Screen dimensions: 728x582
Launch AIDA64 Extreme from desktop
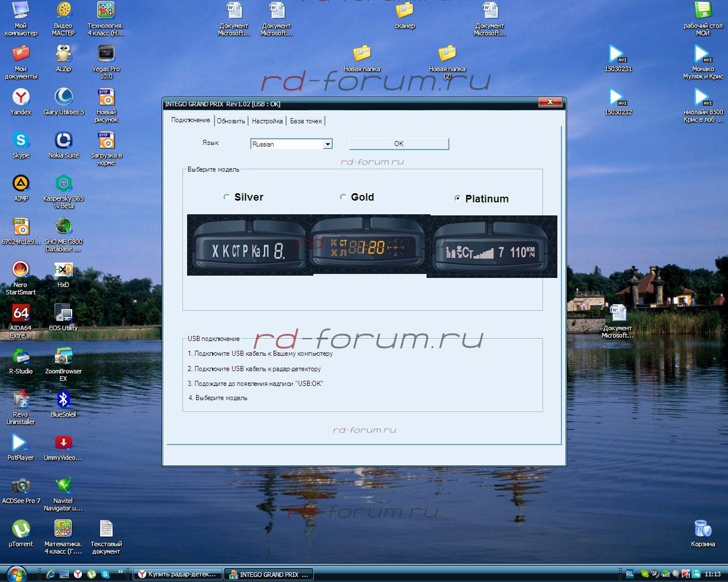pyautogui.click(x=21, y=314)
